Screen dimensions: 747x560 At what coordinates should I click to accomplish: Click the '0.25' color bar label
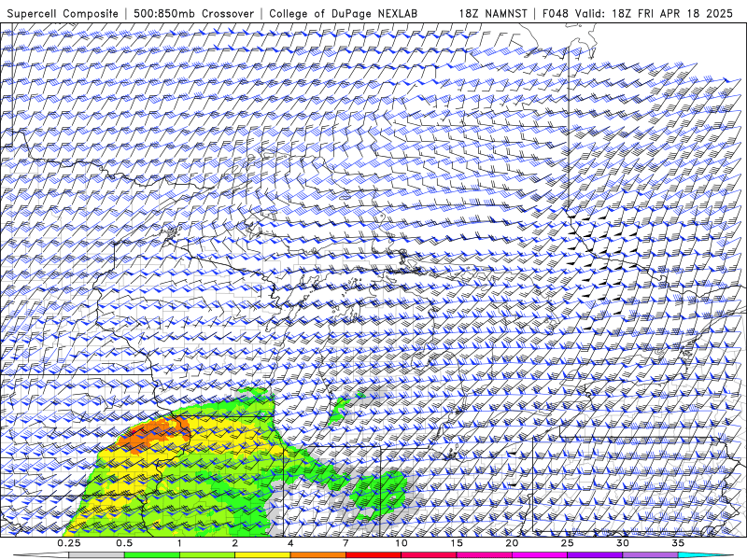69,543
